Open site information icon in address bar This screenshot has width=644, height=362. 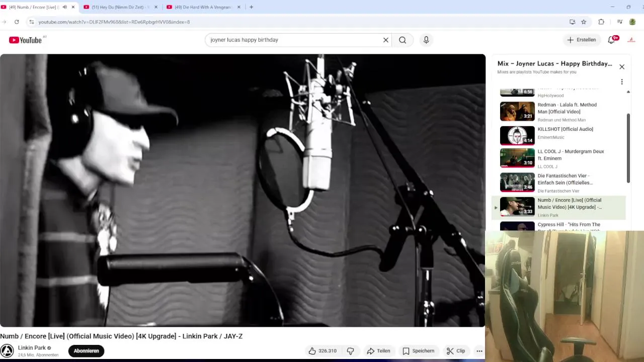click(31, 22)
